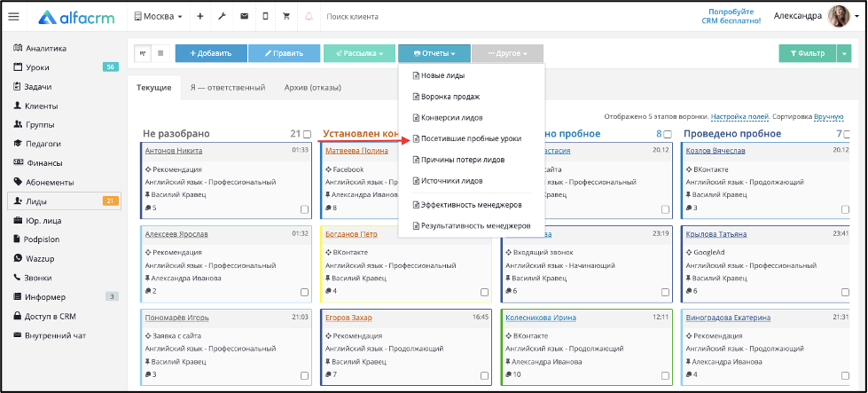Switch to Я — ответственный tab
This screenshot has width=868, height=393.
tap(228, 88)
